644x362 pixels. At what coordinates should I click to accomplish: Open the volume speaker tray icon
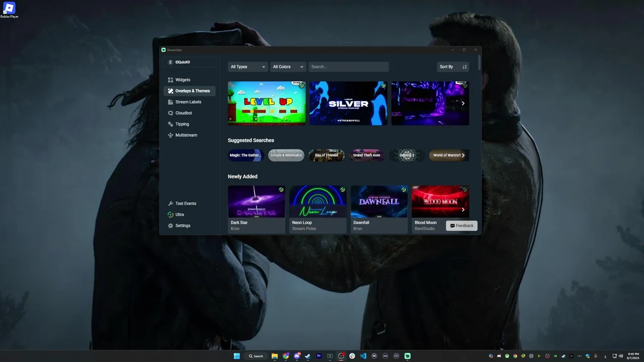tap(621, 356)
